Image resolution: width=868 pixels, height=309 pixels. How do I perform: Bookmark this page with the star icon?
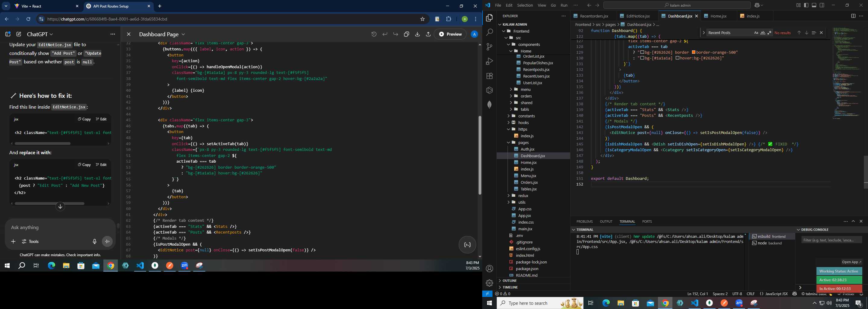(423, 19)
